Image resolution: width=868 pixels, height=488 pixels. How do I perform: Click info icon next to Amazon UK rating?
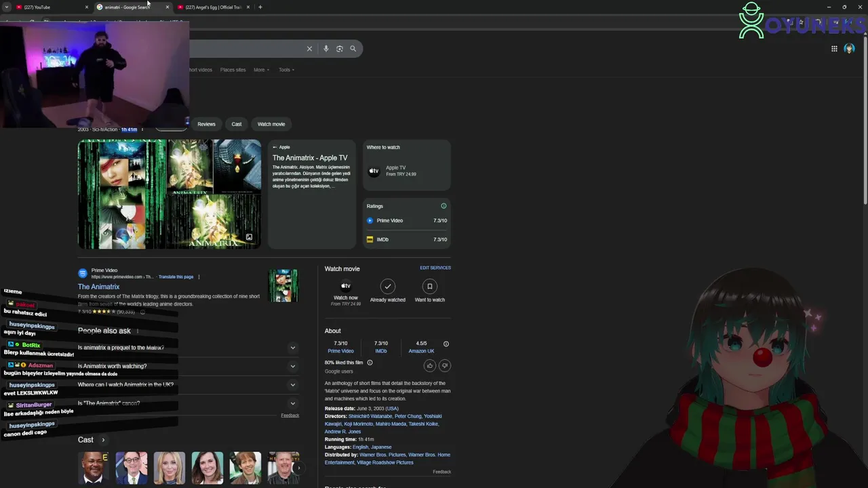pyautogui.click(x=446, y=344)
